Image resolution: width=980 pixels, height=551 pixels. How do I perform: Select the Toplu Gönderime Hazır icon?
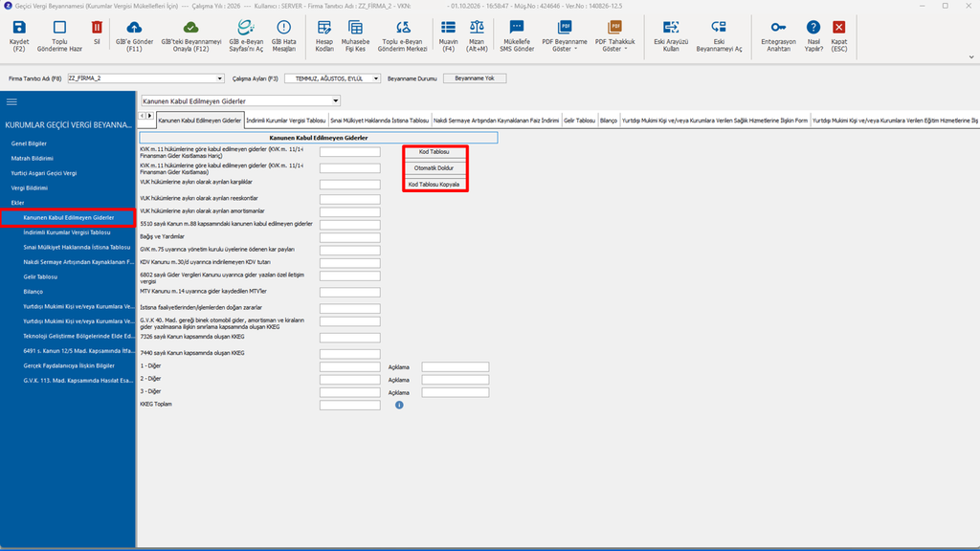(59, 28)
